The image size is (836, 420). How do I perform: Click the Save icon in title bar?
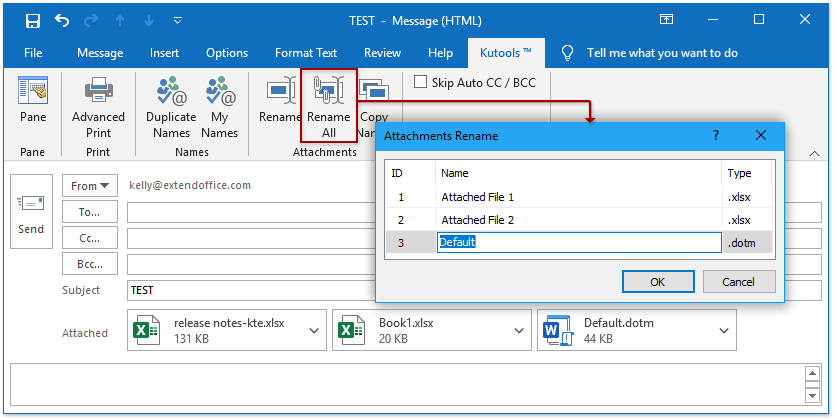click(33, 20)
